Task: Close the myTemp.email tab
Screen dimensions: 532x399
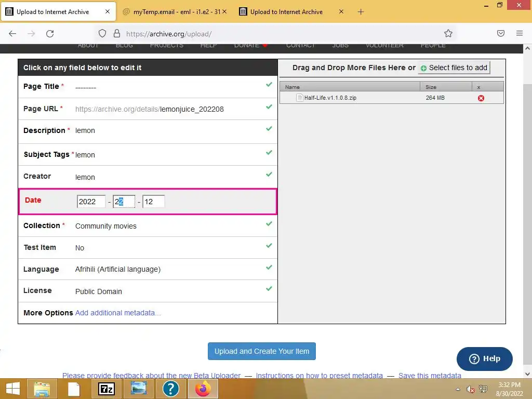Action: pos(224,11)
